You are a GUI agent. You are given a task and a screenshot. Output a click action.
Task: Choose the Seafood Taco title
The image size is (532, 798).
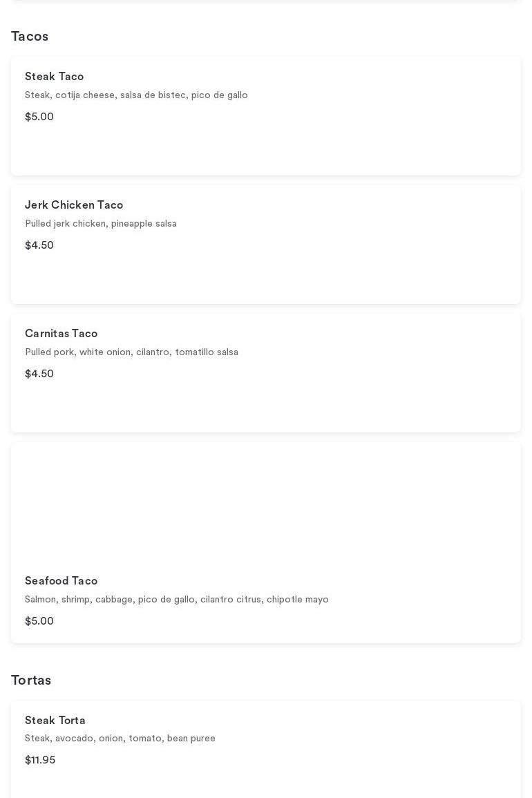click(61, 581)
